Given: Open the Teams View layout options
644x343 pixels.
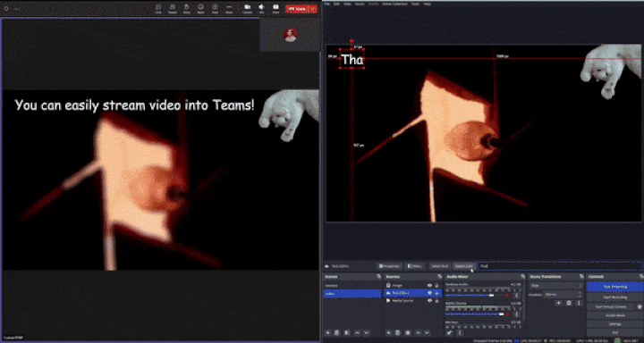Looking at the screenshot, I should pos(215,8).
